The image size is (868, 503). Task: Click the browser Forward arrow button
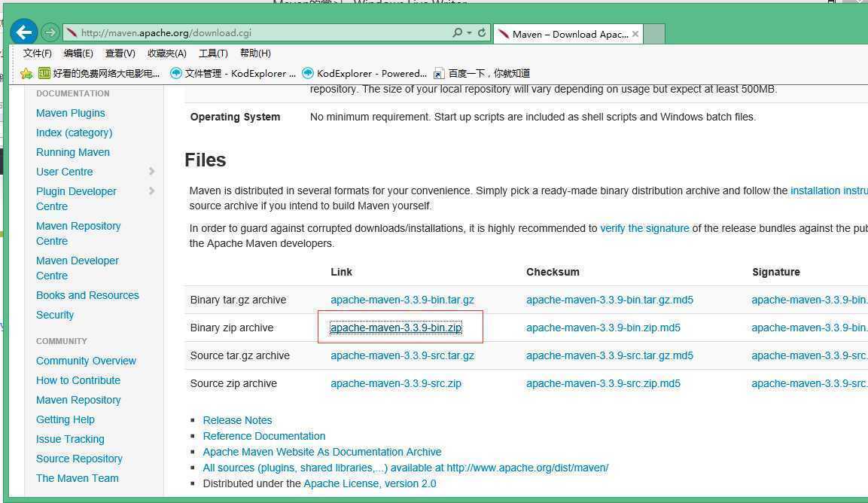[50, 32]
